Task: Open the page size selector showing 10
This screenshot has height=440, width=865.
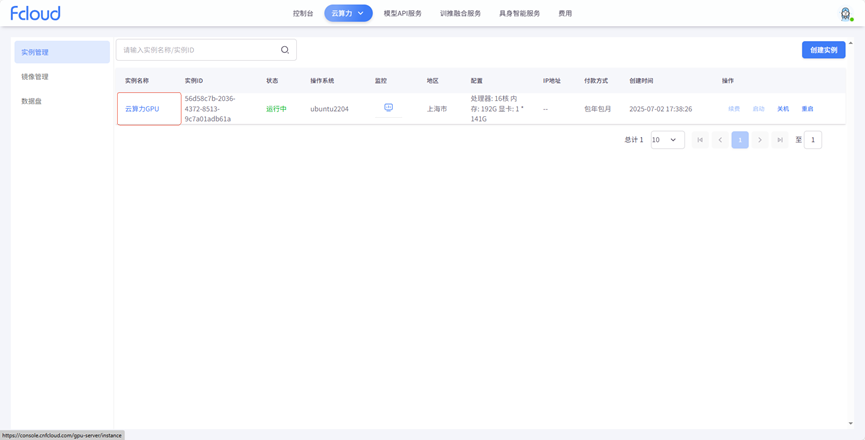Action: pyautogui.click(x=667, y=140)
